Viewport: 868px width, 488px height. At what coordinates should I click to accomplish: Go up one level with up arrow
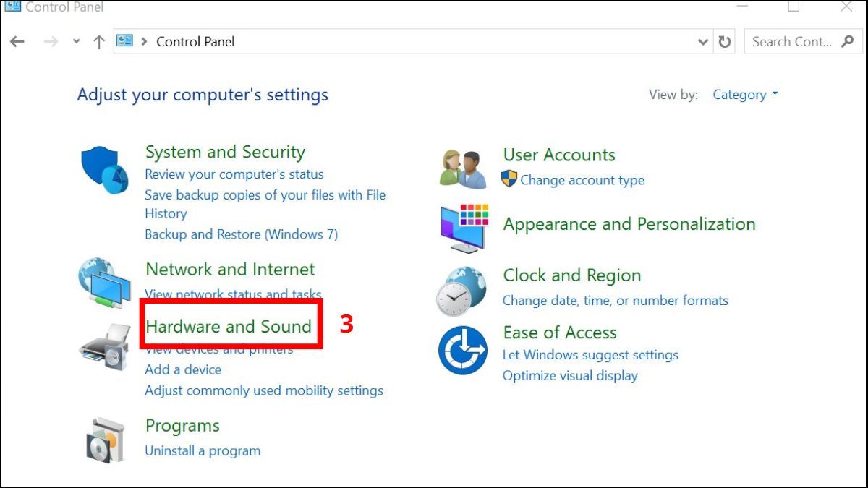pos(99,42)
